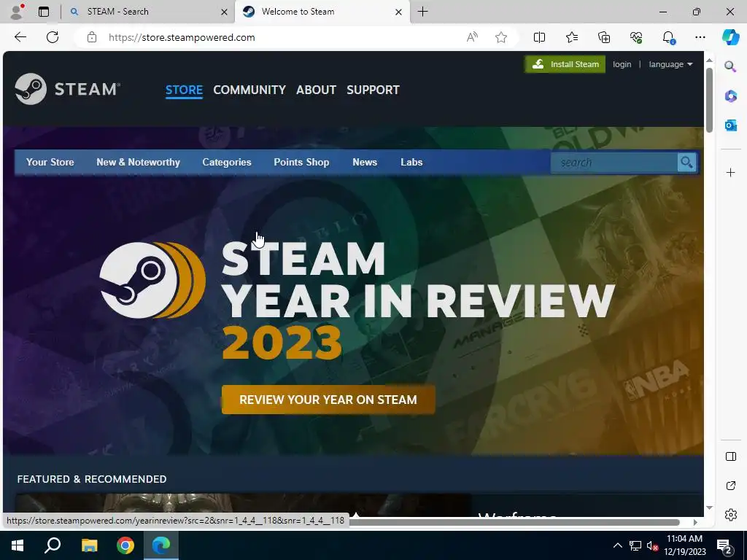Click the login link
747x560 pixels.
[x=622, y=64]
